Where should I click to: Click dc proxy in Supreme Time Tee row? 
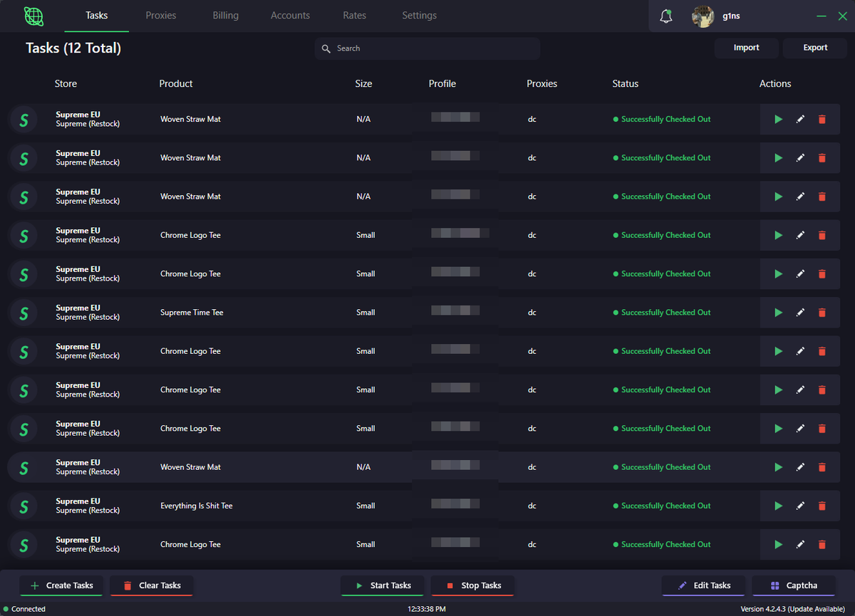pyautogui.click(x=532, y=313)
